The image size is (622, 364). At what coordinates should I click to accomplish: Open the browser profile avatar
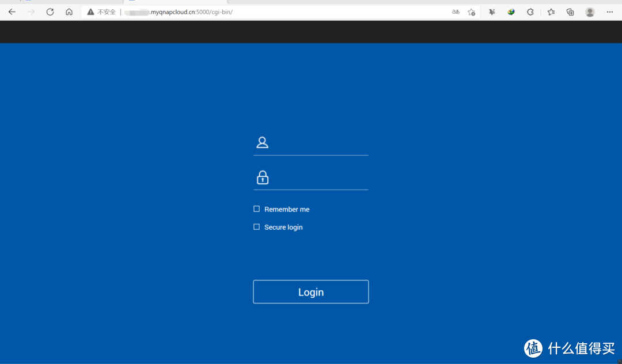(x=590, y=12)
